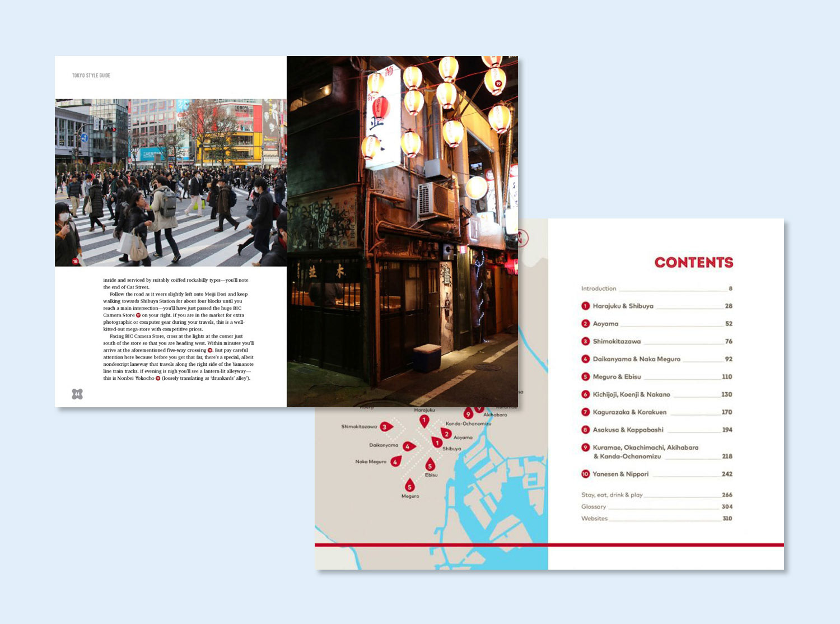Image resolution: width=840 pixels, height=624 pixels.
Task: Click page number 304 in contents
Action: 727,507
